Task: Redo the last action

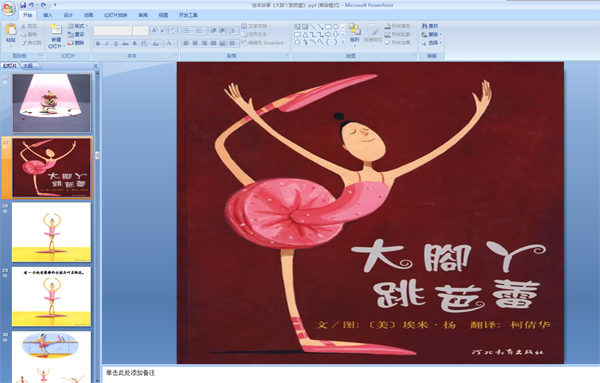Action: point(44,5)
